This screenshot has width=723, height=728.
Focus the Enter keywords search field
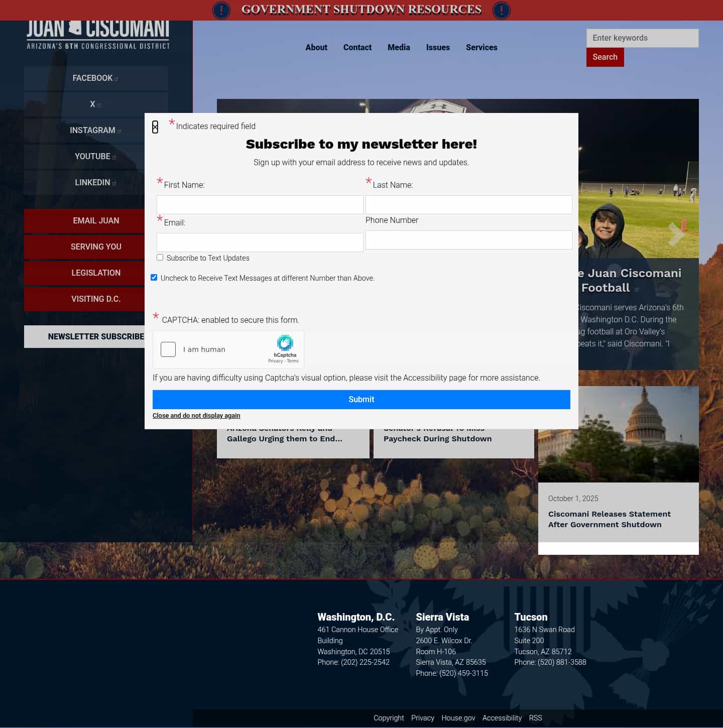click(x=642, y=38)
